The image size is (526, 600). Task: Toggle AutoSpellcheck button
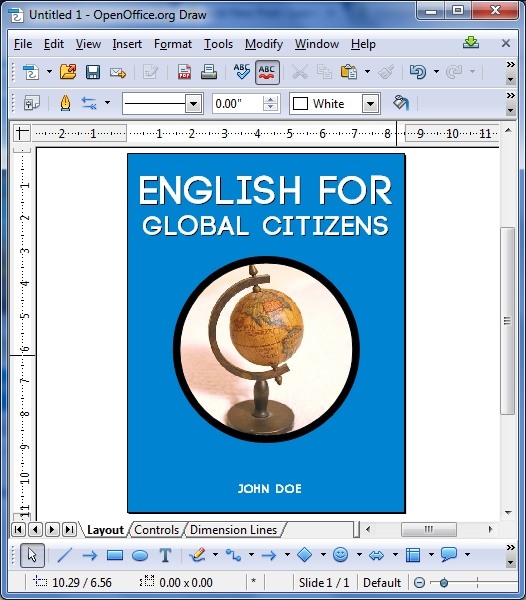pos(267,72)
